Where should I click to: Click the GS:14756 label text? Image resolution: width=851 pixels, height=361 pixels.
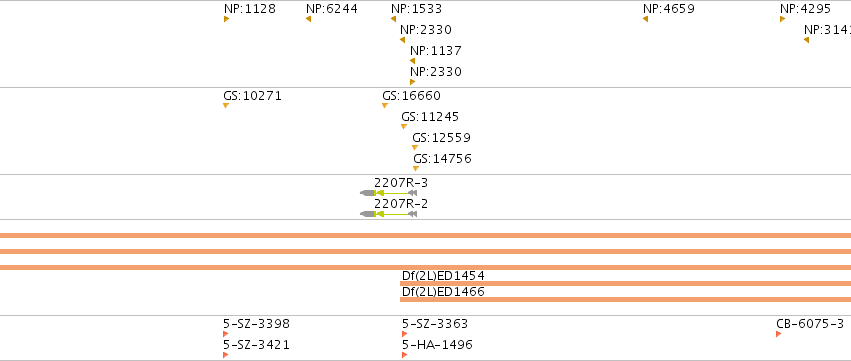pos(442,159)
